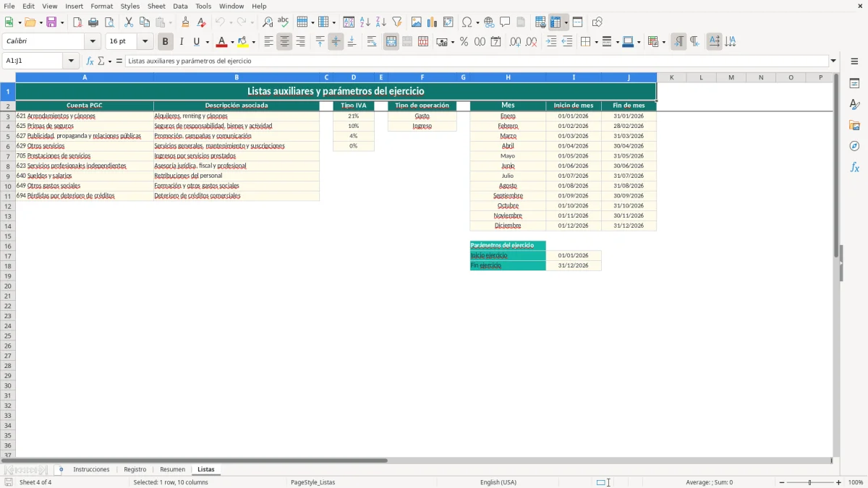Toggle align left

pos(268,42)
